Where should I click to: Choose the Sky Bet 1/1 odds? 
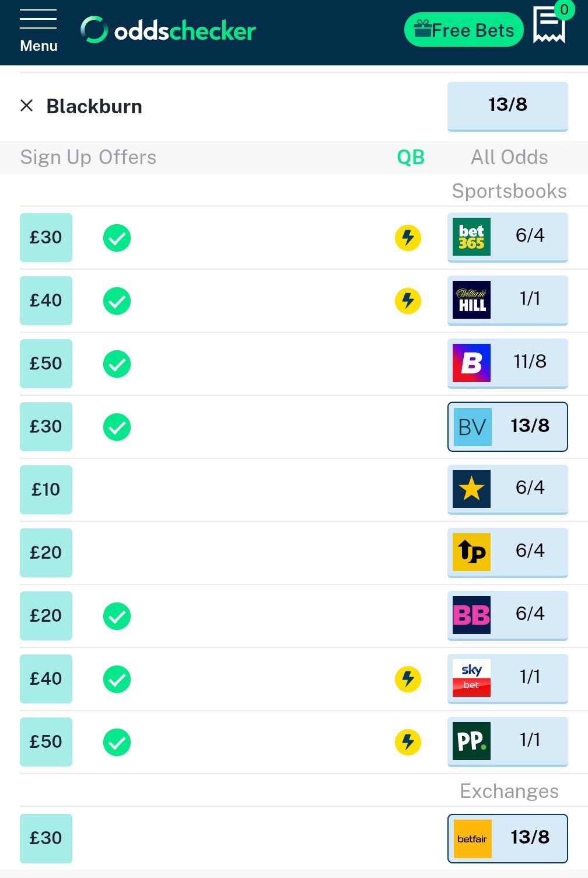pyautogui.click(x=508, y=678)
